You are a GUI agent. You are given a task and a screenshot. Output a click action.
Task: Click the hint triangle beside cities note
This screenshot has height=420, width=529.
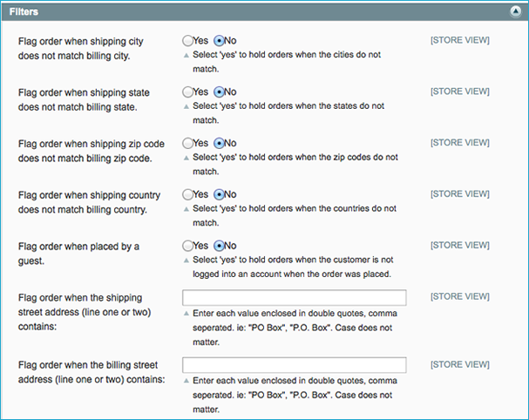point(186,55)
